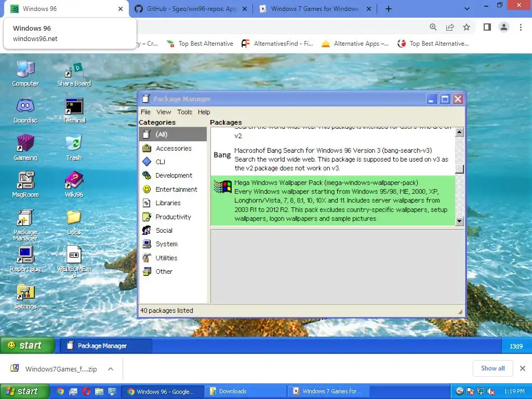Select the Other category

pos(173,271)
